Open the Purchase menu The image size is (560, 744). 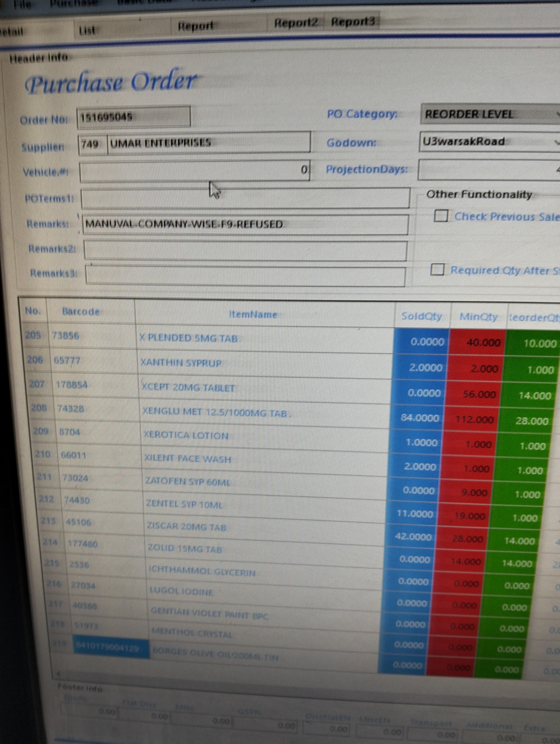[73, 3]
